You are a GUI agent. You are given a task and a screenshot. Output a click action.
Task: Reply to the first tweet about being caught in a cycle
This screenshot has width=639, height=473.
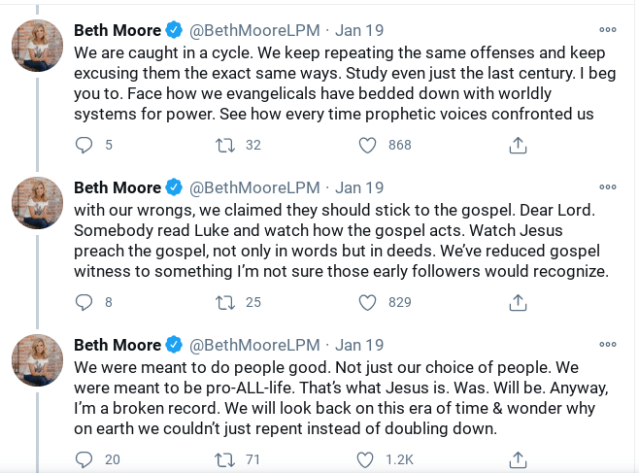tap(84, 145)
